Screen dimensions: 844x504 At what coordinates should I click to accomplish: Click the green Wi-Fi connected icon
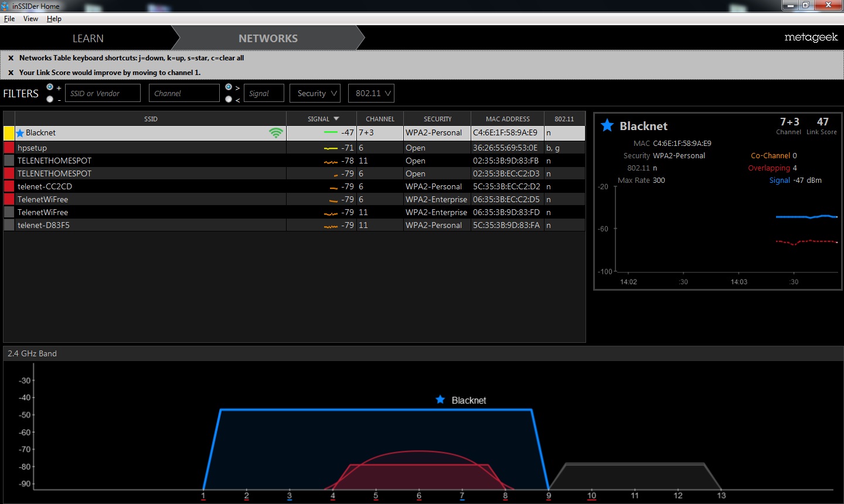click(275, 133)
